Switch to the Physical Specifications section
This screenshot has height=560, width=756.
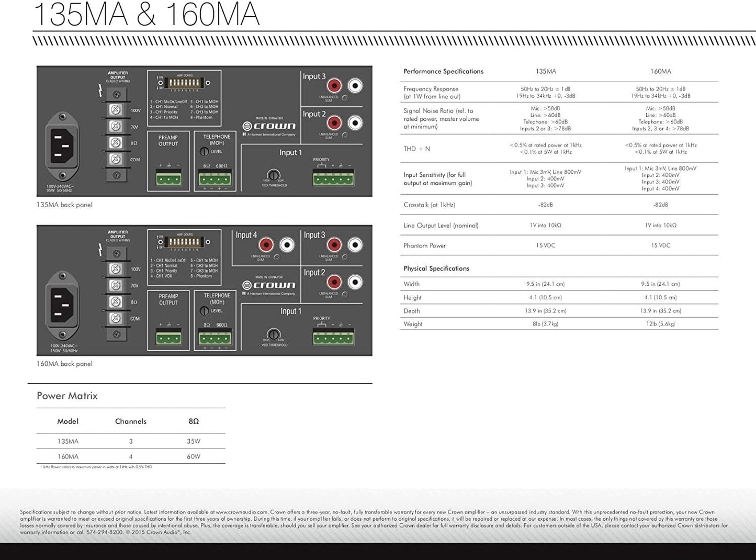(436, 268)
